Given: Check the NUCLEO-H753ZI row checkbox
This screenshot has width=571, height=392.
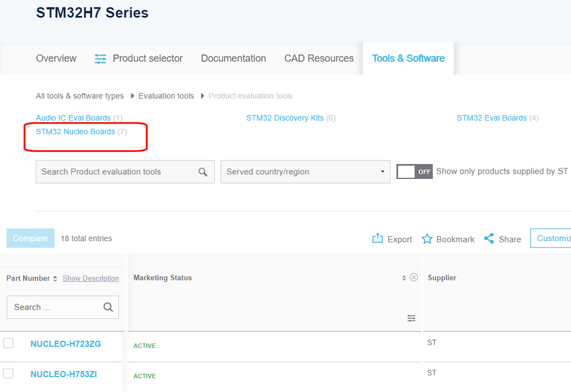Looking at the screenshot, I should pyautogui.click(x=9, y=373).
